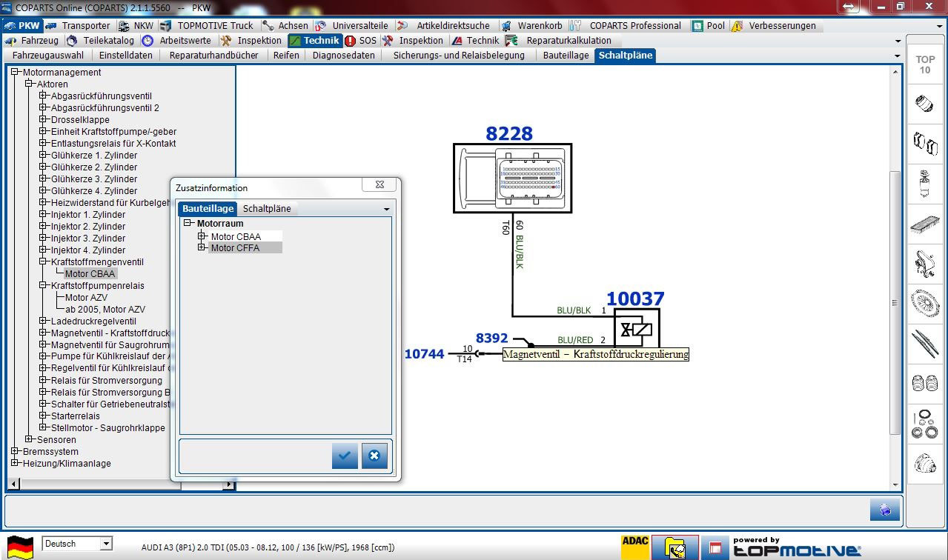The width and height of the screenshot is (948, 560).
Task: Open the Deutsch language dropdown
Action: 106,544
